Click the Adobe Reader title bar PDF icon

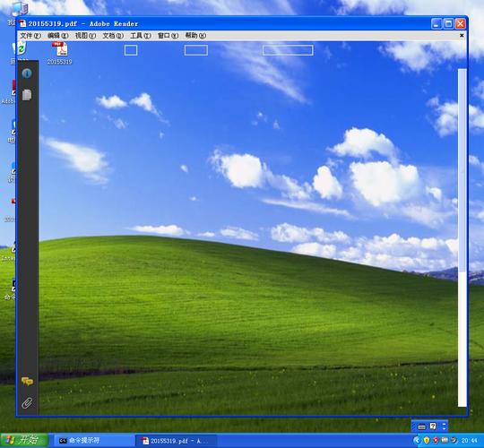22,24
